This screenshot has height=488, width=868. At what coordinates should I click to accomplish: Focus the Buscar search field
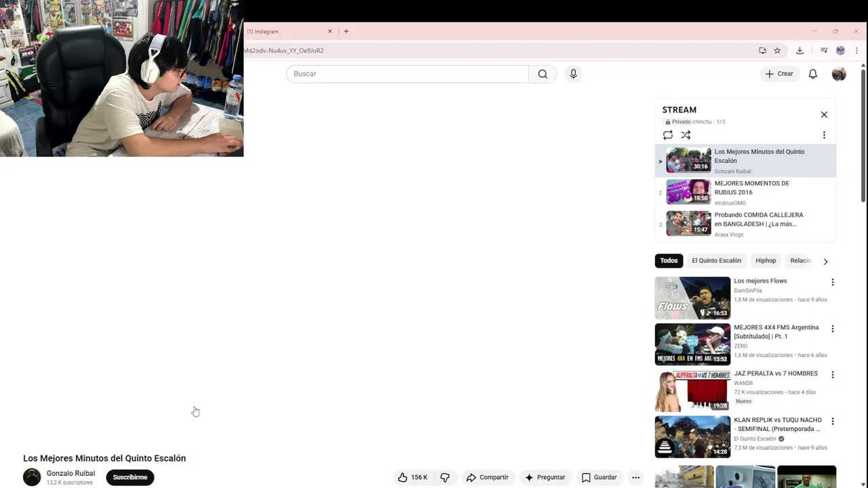click(408, 74)
